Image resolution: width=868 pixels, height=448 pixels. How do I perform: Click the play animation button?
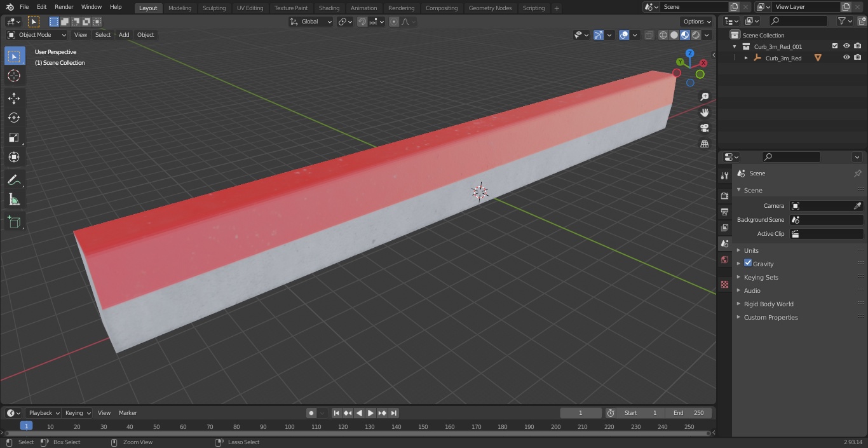click(371, 413)
